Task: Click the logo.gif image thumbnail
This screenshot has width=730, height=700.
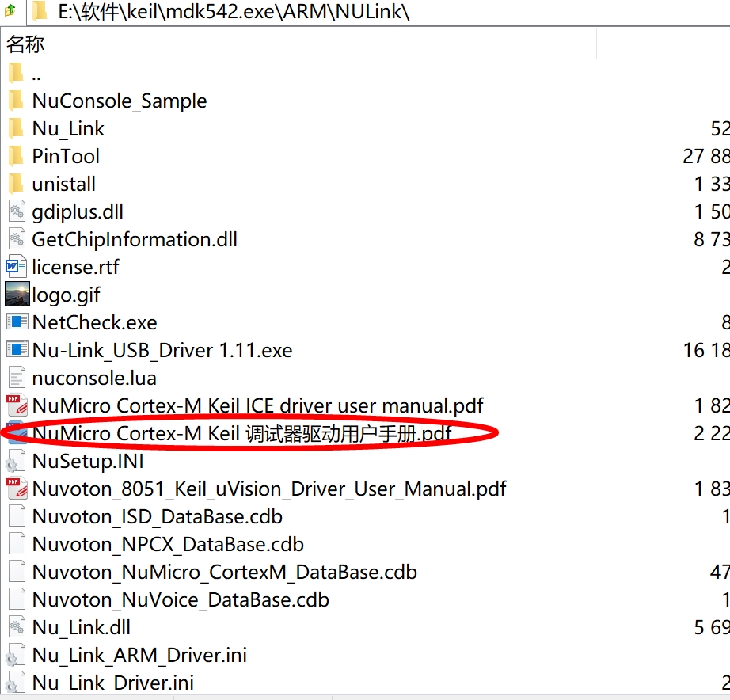Action: 17,295
